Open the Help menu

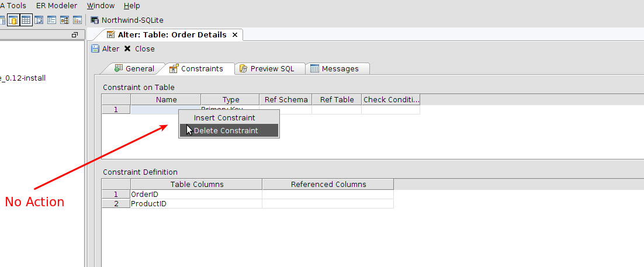click(132, 6)
